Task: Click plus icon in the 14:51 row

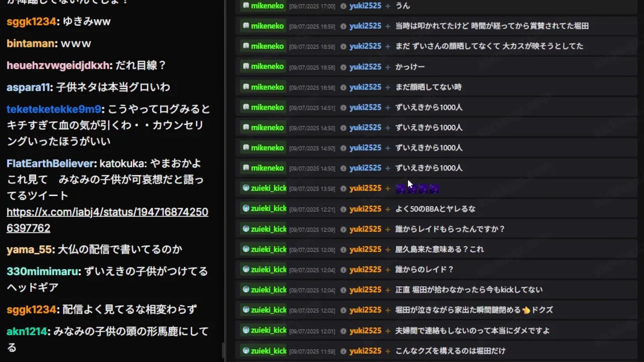Action: coord(387,108)
